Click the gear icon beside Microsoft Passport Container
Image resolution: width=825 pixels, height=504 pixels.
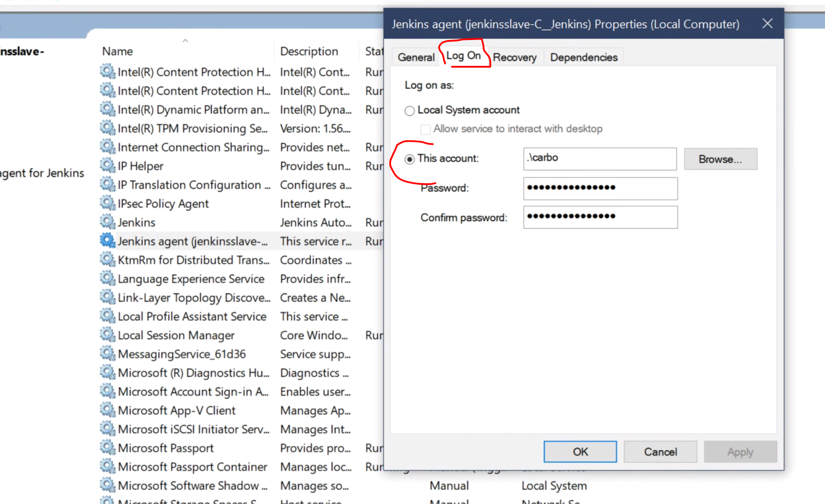[x=107, y=467]
